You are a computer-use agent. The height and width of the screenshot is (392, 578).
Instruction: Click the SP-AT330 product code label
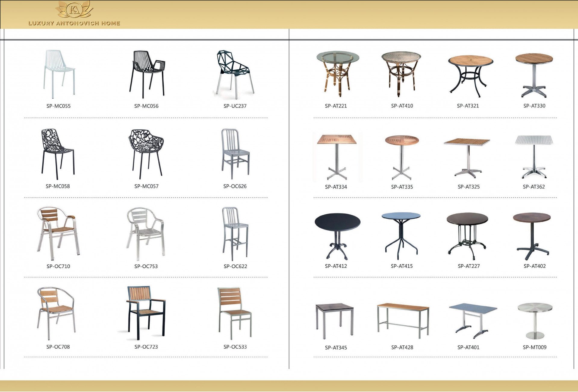pos(534,106)
